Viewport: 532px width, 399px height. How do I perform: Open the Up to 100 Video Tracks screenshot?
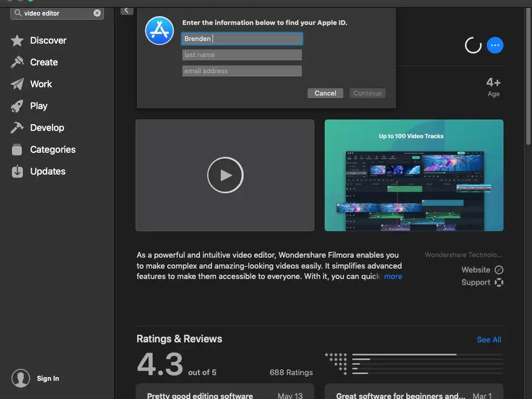(414, 175)
